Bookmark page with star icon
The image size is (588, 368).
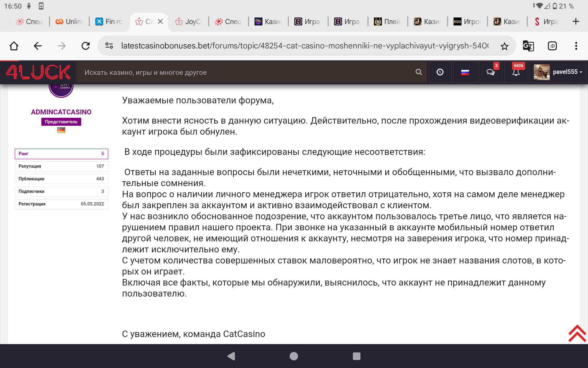click(x=504, y=46)
